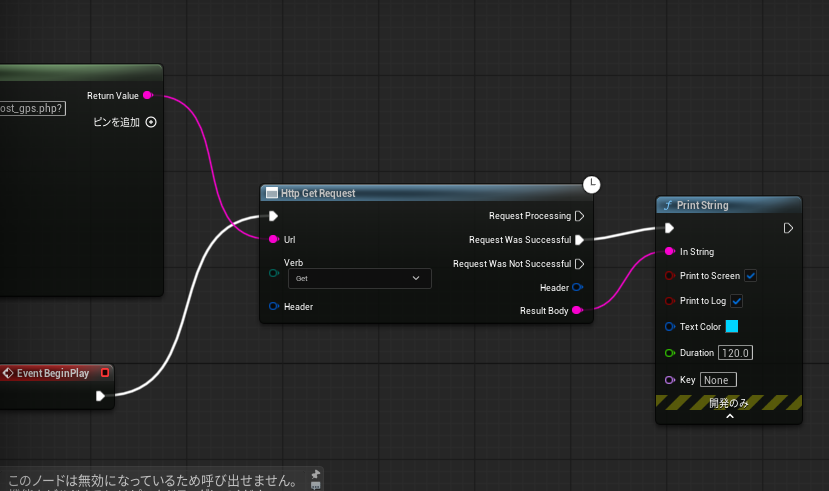Toggle the Print to Log checkbox
The image size is (829, 491).
737,301
